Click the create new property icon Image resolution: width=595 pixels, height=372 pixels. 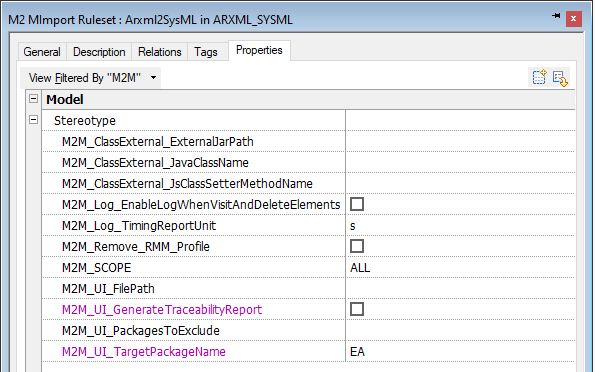pos(539,77)
